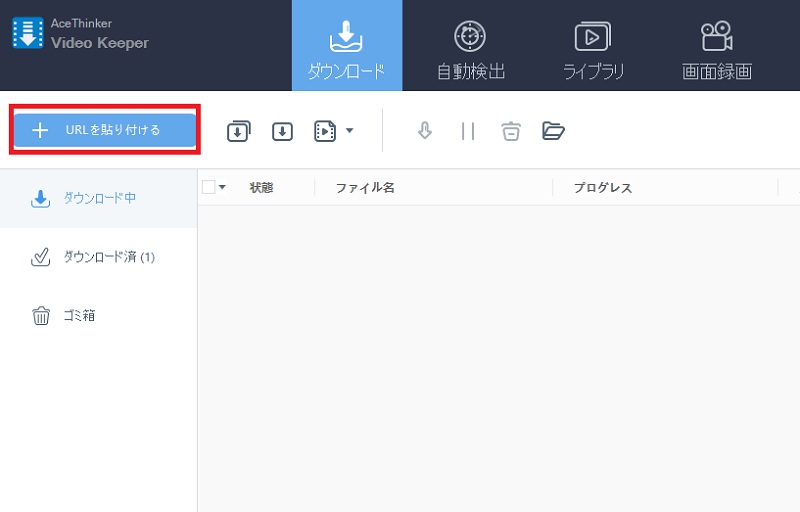Open the ダウンロード tab
Image resolution: width=800 pixels, height=512 pixels.
tap(347, 45)
